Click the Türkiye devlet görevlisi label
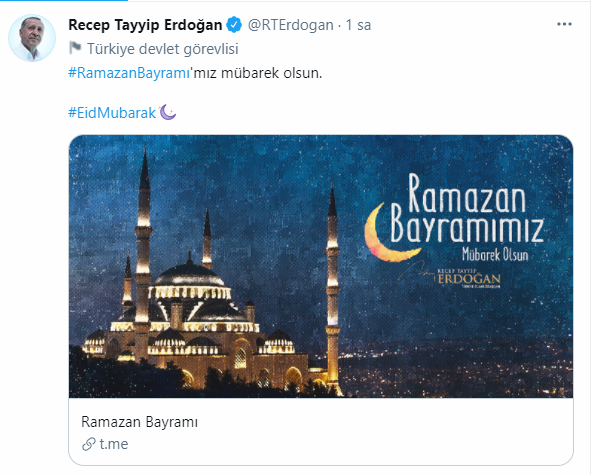This screenshot has width=591, height=475. [x=163, y=49]
